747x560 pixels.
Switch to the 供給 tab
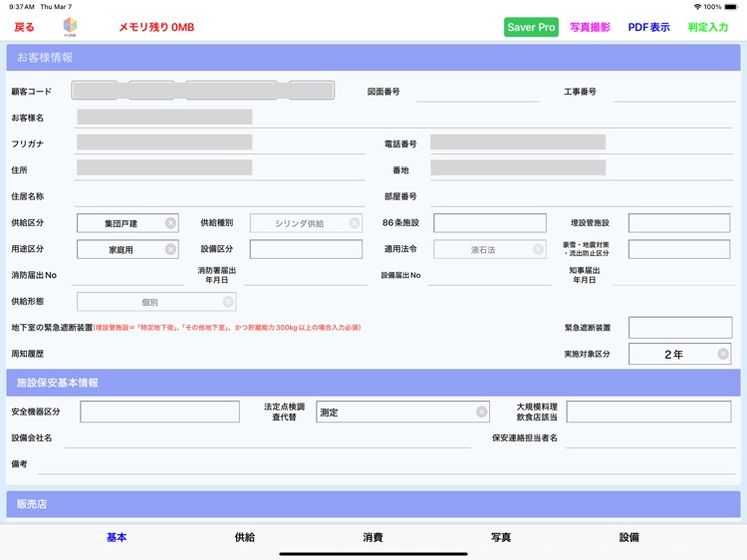pyautogui.click(x=245, y=538)
